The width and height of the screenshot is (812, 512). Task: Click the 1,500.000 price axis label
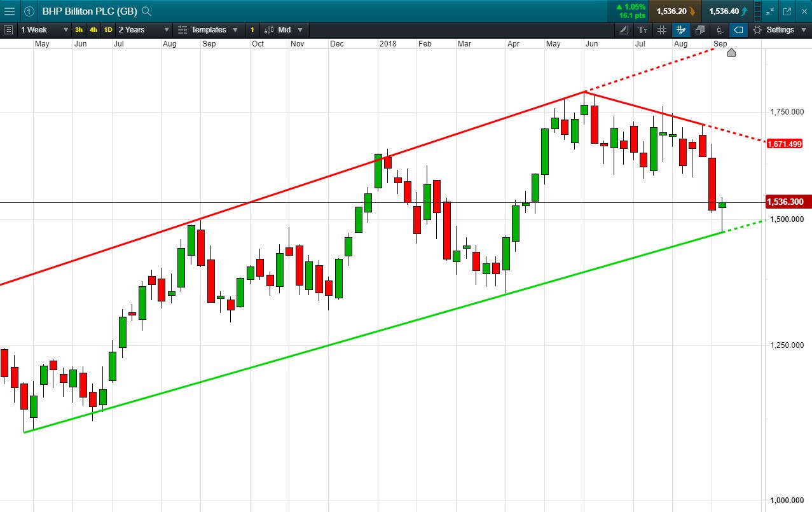(x=787, y=219)
